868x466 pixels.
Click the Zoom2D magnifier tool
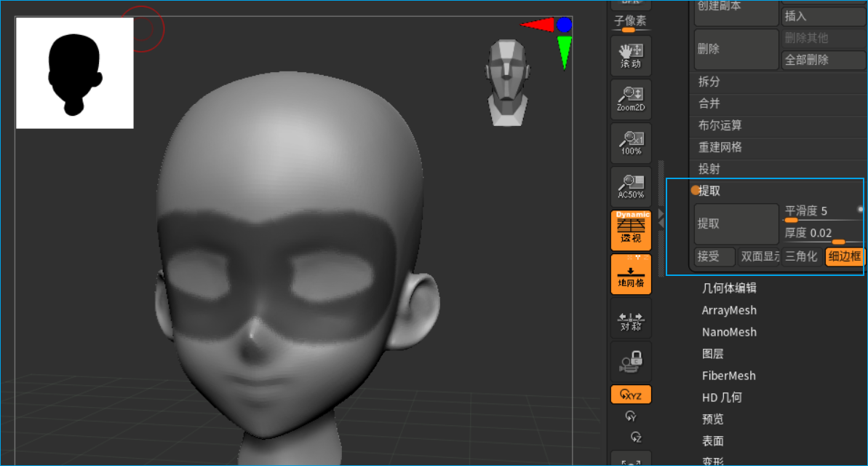(x=631, y=99)
